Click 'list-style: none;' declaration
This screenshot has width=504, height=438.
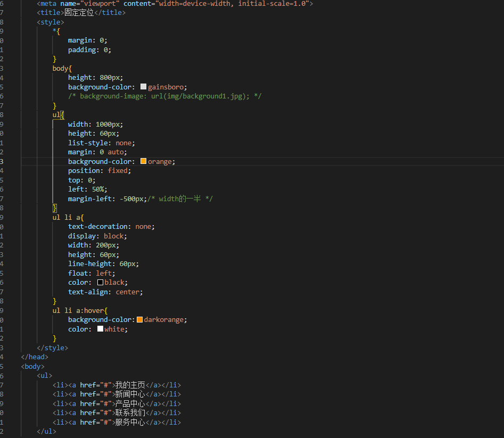point(101,143)
